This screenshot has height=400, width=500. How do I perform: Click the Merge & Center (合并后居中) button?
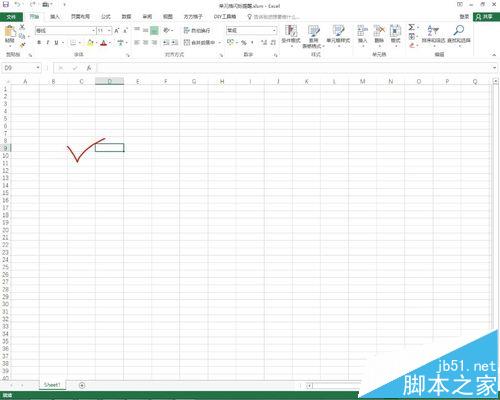(200, 42)
